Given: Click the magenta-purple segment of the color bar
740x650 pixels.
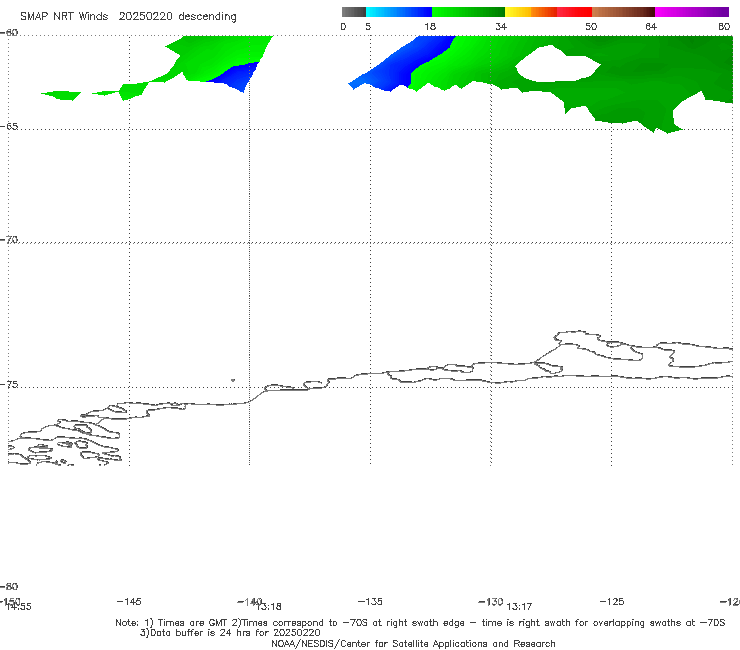Looking at the screenshot, I should coord(692,12).
